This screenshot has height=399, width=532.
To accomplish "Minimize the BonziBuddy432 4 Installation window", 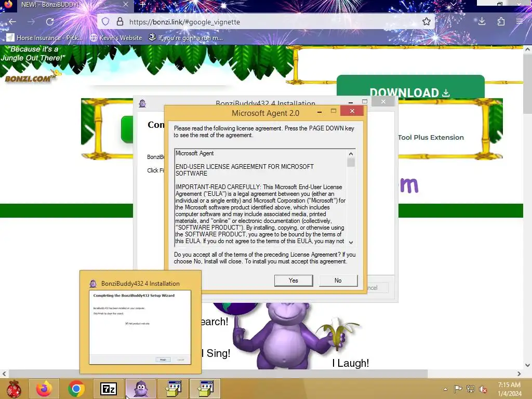I will pyautogui.click(x=351, y=102).
